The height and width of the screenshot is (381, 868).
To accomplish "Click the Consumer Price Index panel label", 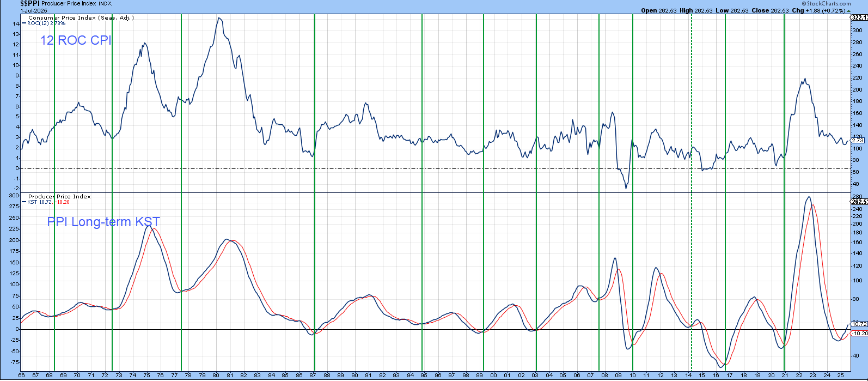I will 81,17.
